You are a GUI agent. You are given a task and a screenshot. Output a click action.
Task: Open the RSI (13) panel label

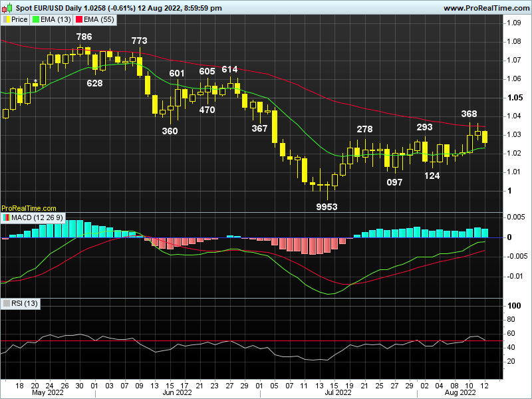25,303
